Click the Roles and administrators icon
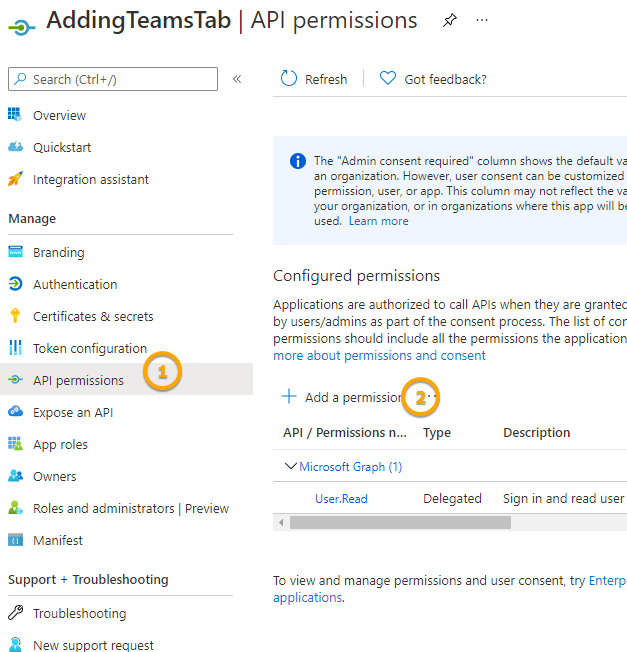 [15, 508]
